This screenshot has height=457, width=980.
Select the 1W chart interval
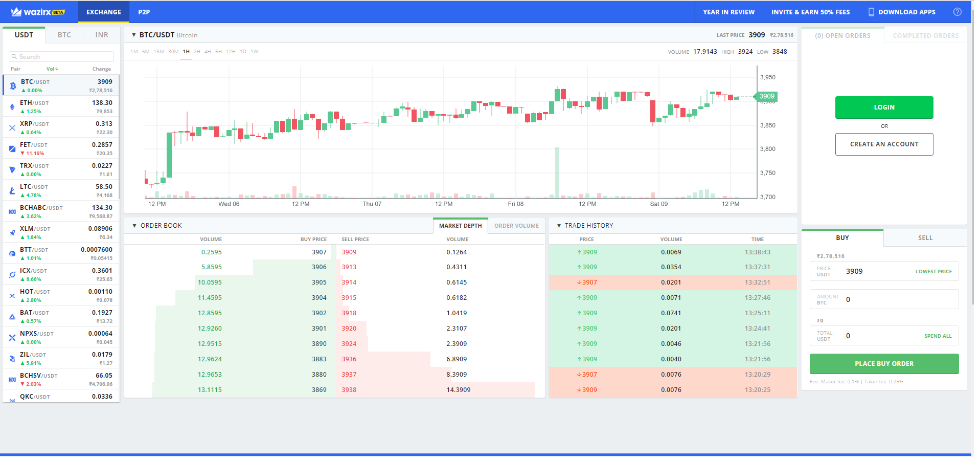(x=255, y=52)
